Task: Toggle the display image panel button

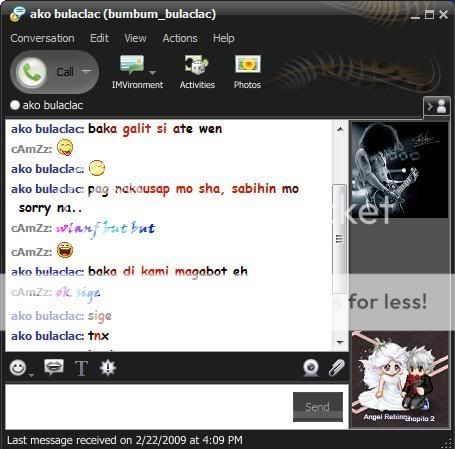Action: tap(437, 107)
